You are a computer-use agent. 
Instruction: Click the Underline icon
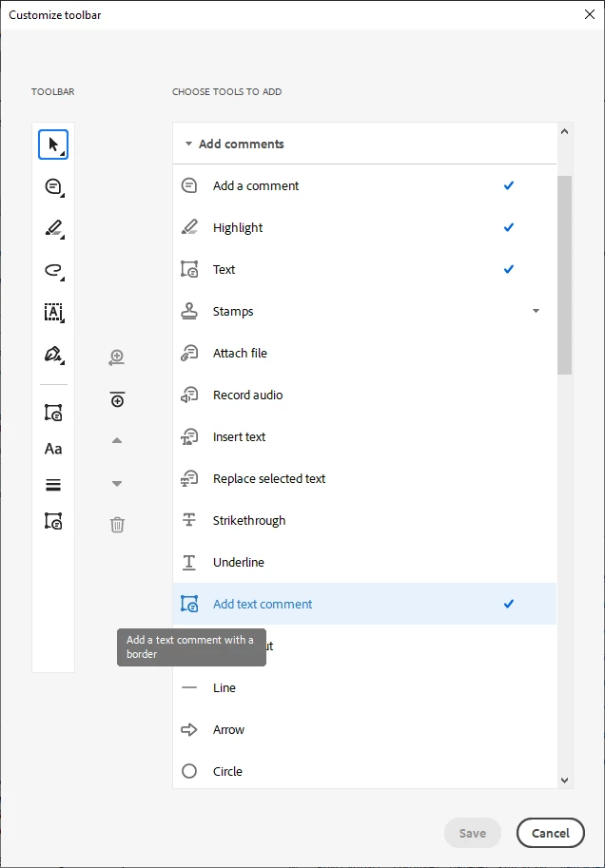click(189, 563)
